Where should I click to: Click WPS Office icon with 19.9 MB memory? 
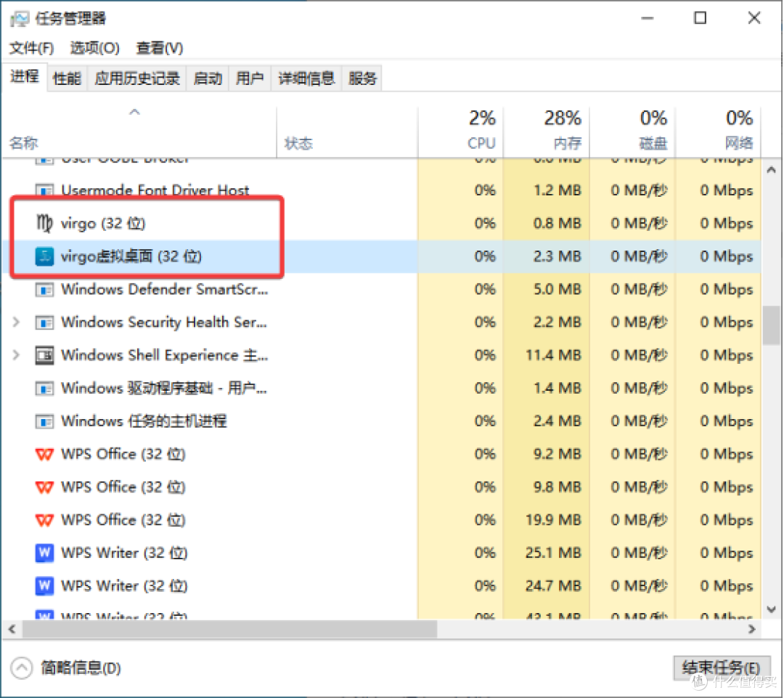click(x=44, y=520)
